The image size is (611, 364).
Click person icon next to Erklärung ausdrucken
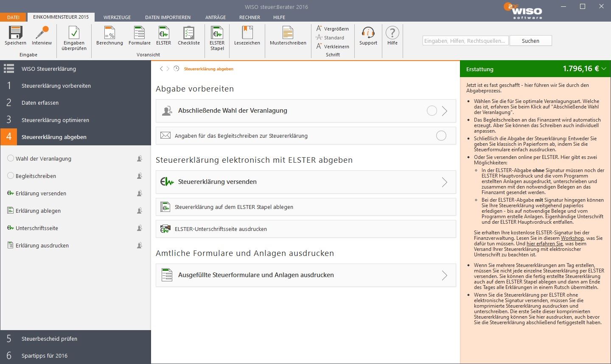pyautogui.click(x=140, y=245)
